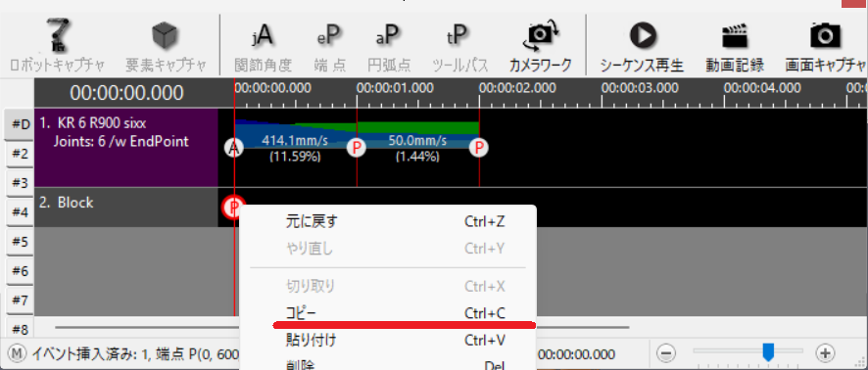
Task: Choose コピー (Copy) from the context menu
Action: [x=387, y=313]
